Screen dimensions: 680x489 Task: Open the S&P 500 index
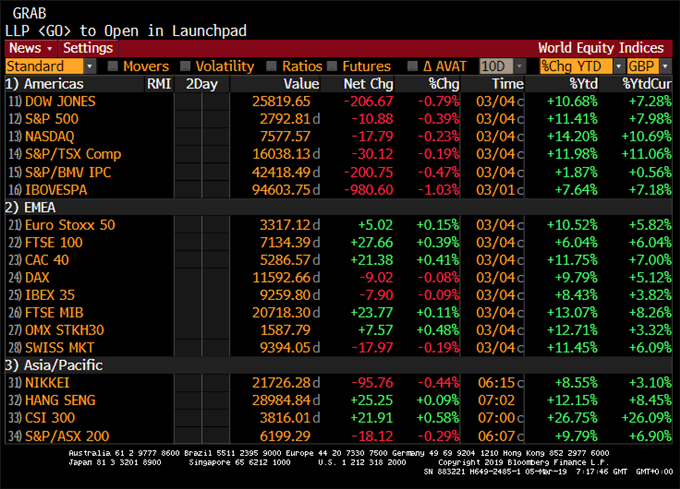pyautogui.click(x=52, y=119)
